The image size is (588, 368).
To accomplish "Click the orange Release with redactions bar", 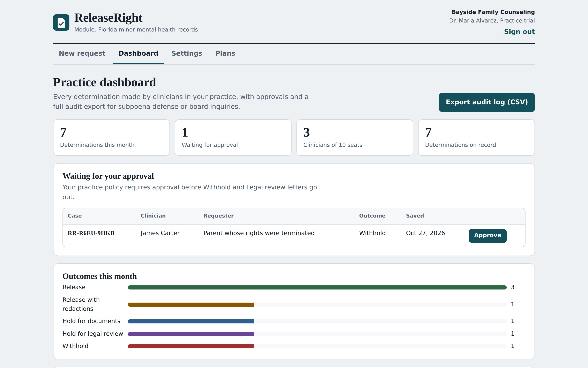I will (191, 304).
